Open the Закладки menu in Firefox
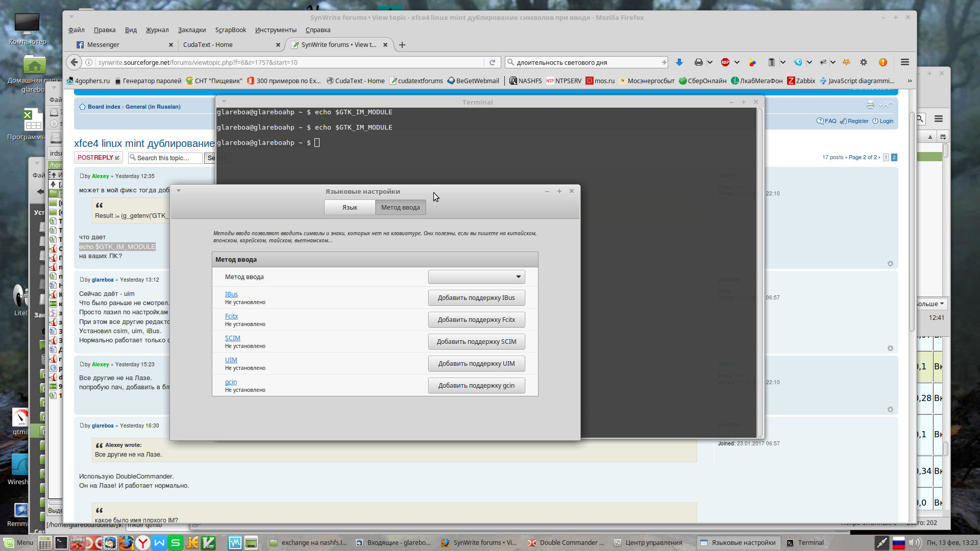Image resolution: width=980 pixels, height=551 pixels. pyautogui.click(x=191, y=30)
